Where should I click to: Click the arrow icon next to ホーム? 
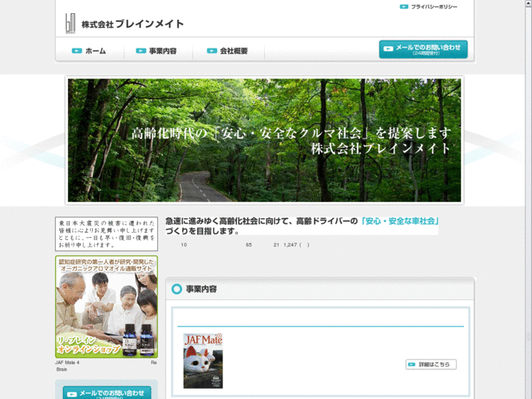[77, 51]
